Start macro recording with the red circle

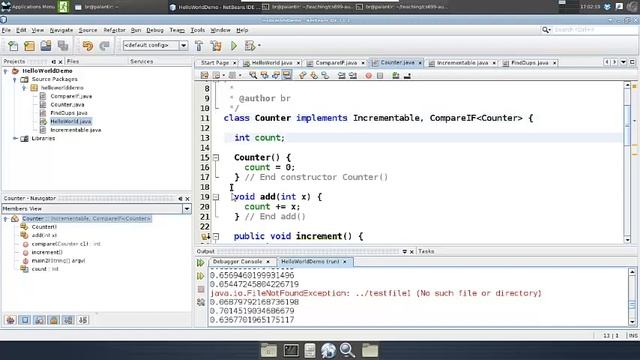click(x=369, y=76)
